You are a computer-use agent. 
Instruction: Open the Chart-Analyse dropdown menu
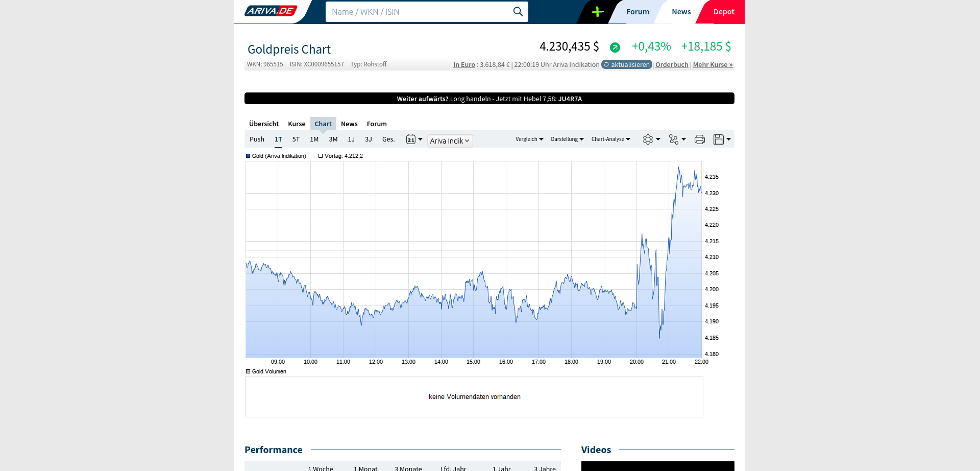click(x=610, y=139)
